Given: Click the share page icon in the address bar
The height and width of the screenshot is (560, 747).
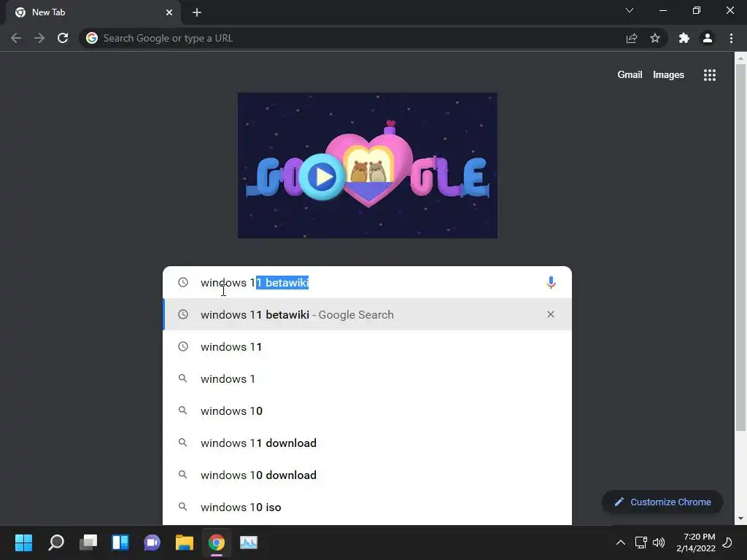Looking at the screenshot, I should point(632,38).
